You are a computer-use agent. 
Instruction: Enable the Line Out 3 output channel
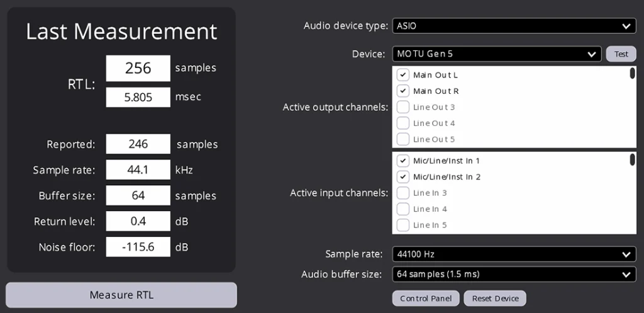[403, 107]
